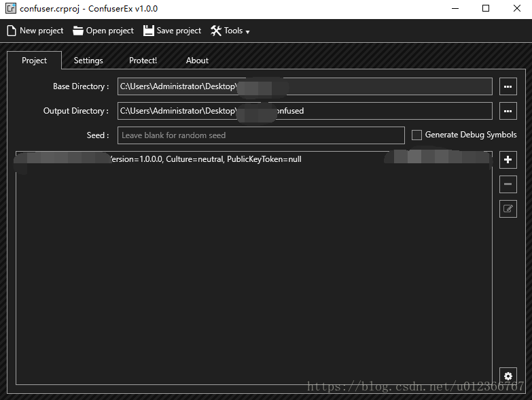Click the Output Directory text field
Image resolution: width=532 pixels, height=400 pixels.
click(304, 111)
